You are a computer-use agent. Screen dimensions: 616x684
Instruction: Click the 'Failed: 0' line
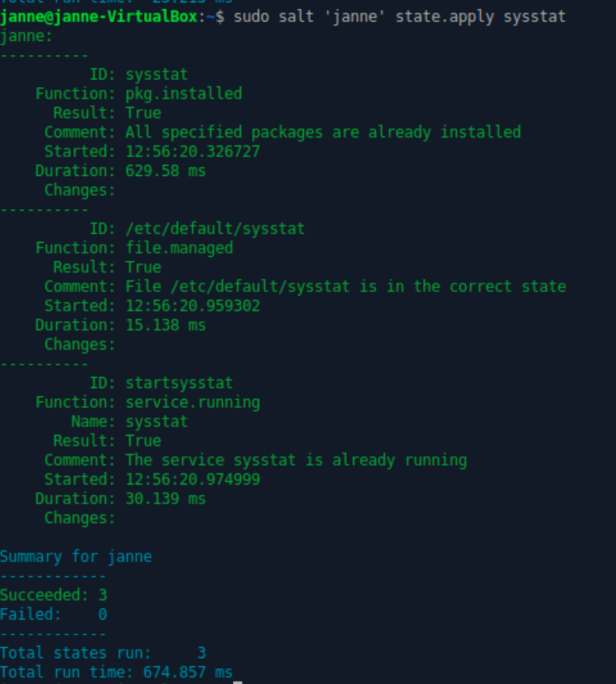click(x=54, y=614)
